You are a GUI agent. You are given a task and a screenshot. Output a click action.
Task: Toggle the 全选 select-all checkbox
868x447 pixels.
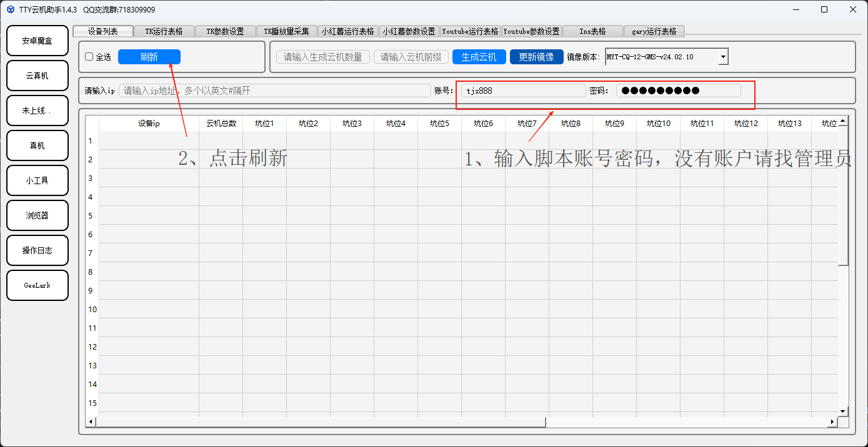pos(89,57)
